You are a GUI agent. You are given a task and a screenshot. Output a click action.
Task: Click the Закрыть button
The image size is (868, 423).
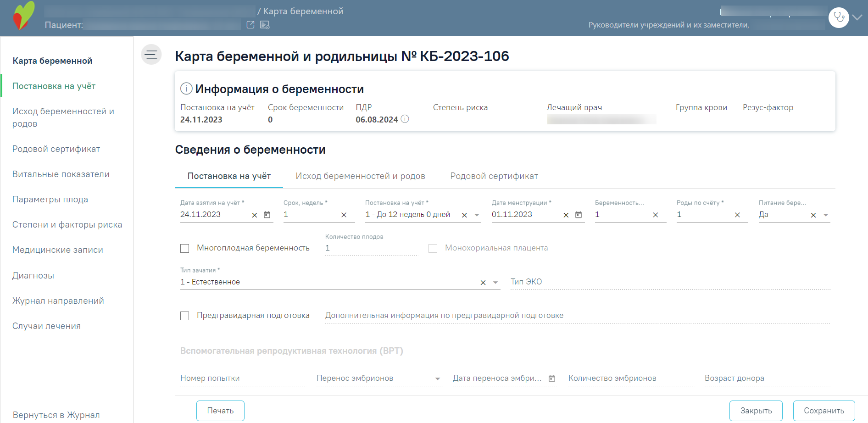pyautogui.click(x=756, y=411)
